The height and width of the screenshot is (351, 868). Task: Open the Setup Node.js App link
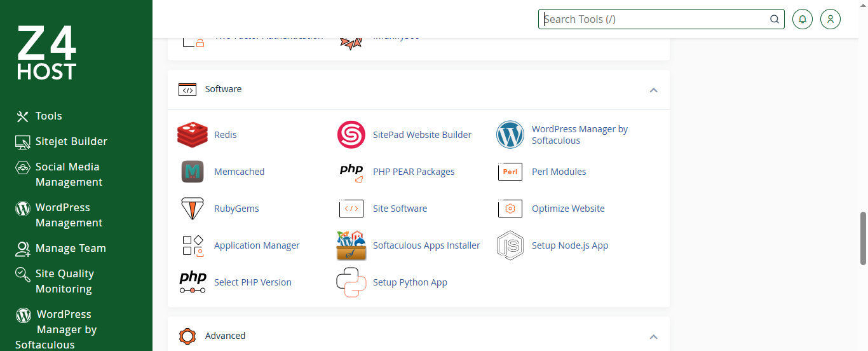[x=570, y=245]
